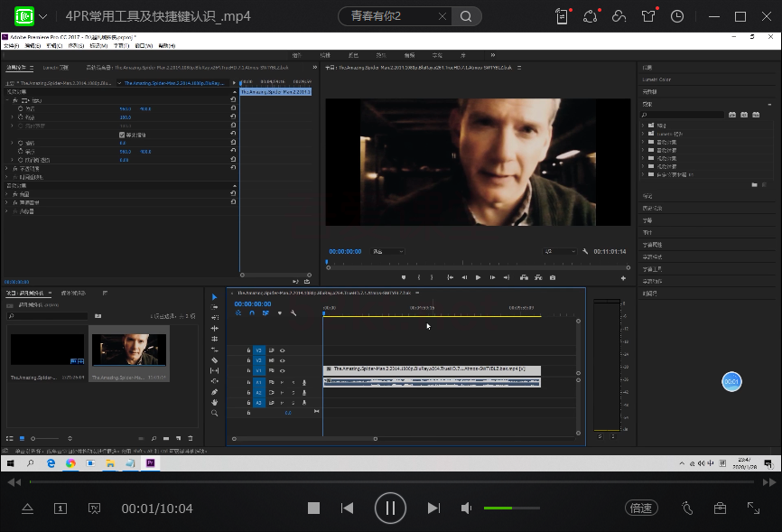Click the New Bin folder icon in project panel
The image size is (782, 532).
point(166,439)
